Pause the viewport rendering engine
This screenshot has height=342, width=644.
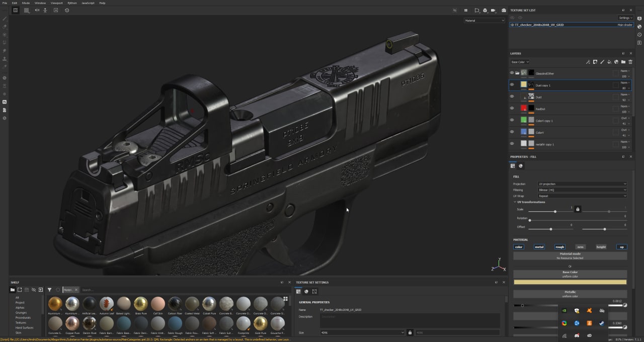(x=465, y=10)
